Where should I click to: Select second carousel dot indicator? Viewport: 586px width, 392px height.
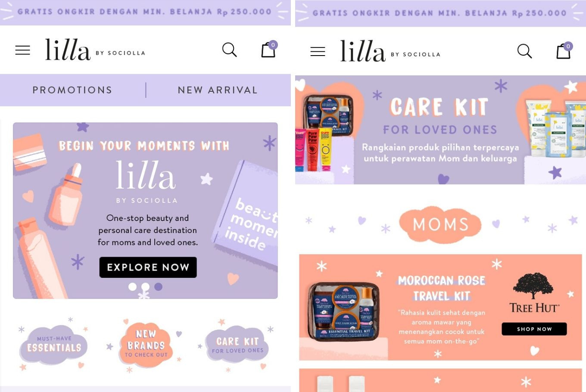tap(146, 286)
